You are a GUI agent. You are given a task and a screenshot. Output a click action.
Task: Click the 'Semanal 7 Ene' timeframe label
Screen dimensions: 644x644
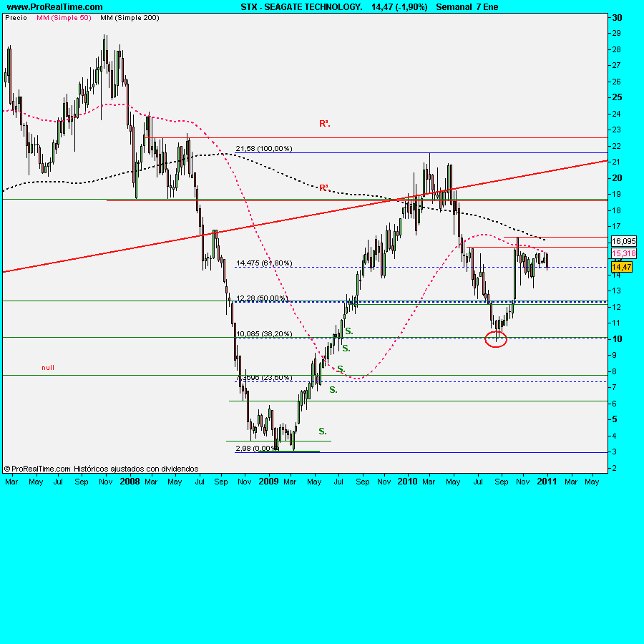pyautogui.click(x=467, y=7)
